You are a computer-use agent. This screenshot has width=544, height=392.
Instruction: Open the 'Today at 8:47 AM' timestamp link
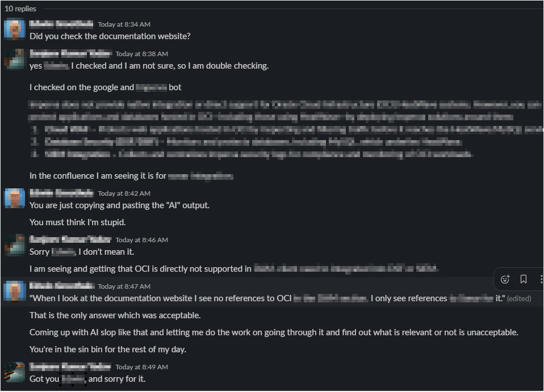pyautogui.click(x=124, y=286)
